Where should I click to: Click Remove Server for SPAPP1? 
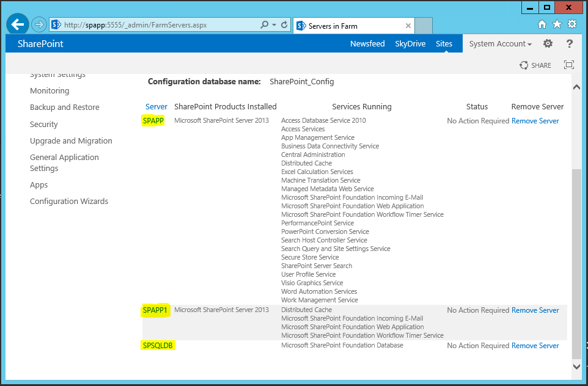(x=535, y=310)
